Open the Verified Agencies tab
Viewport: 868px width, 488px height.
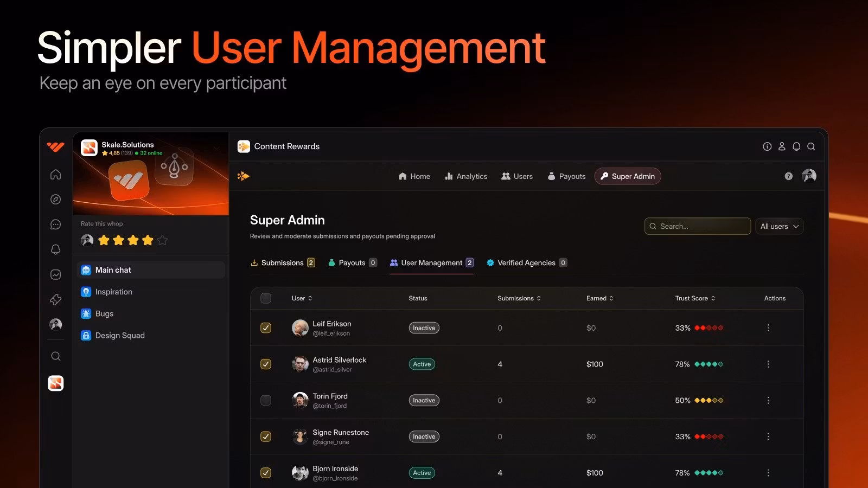click(526, 263)
